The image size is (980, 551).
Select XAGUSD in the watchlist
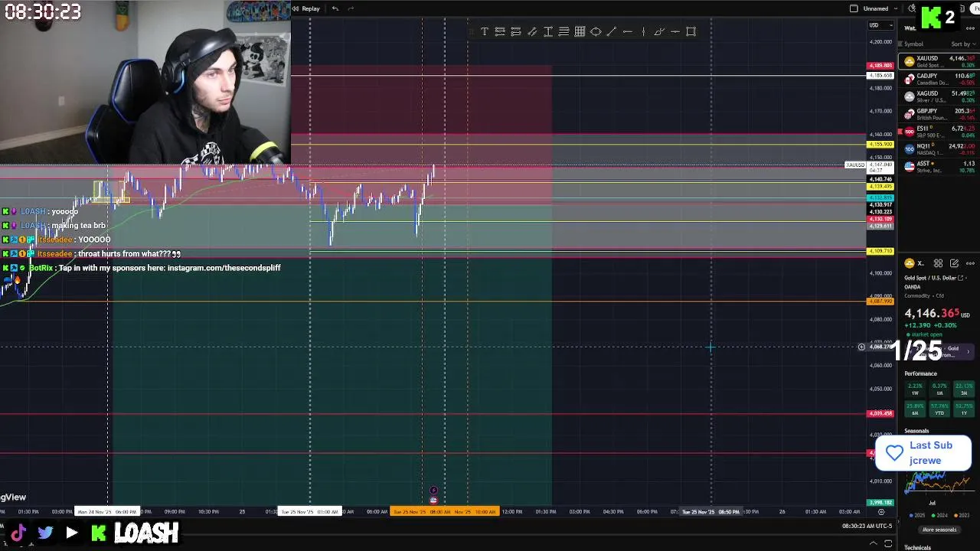pyautogui.click(x=939, y=96)
